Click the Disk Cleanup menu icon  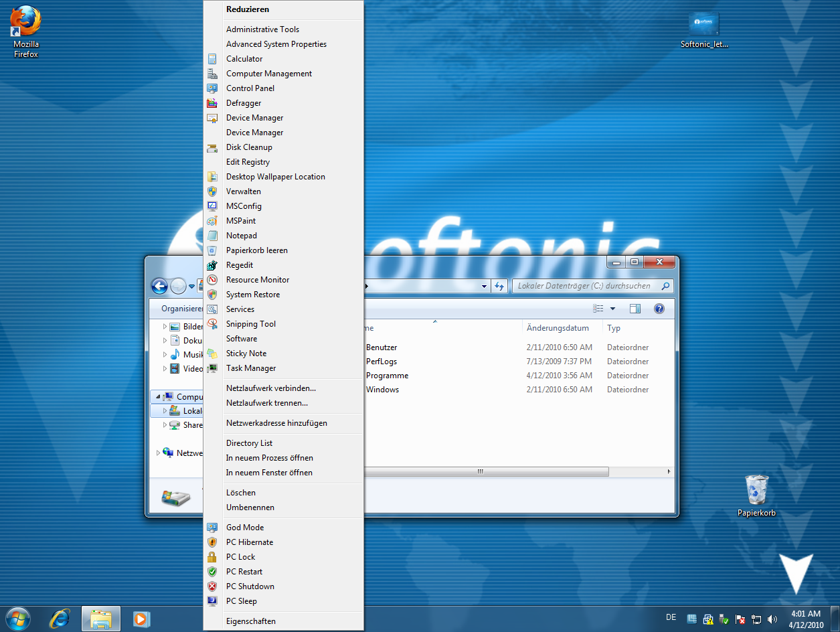coord(212,147)
